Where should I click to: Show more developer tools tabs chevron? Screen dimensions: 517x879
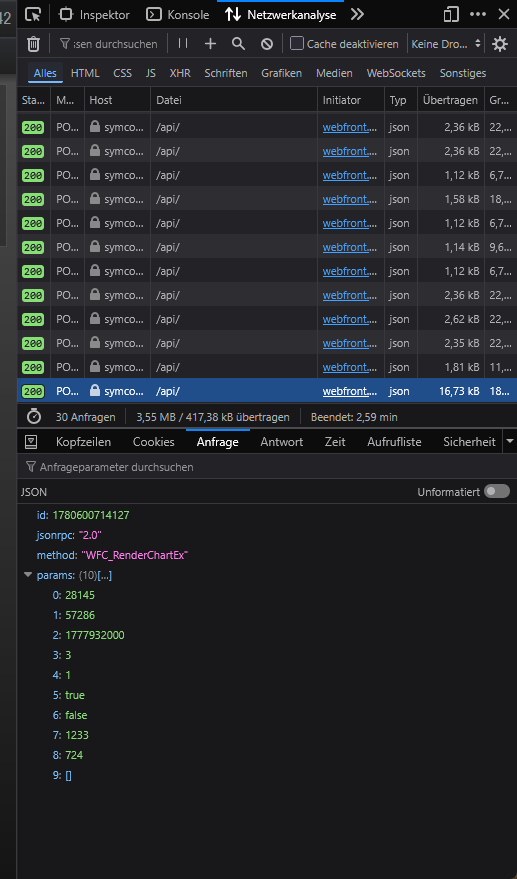[357, 15]
